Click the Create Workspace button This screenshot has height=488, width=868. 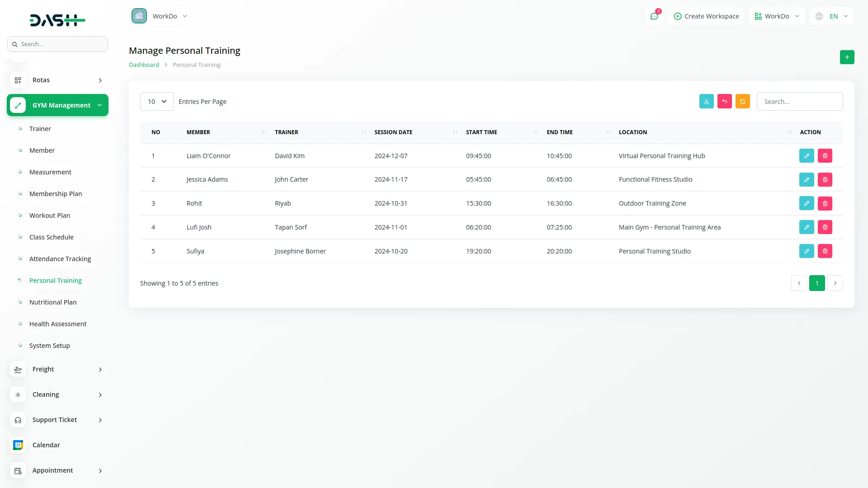click(706, 16)
